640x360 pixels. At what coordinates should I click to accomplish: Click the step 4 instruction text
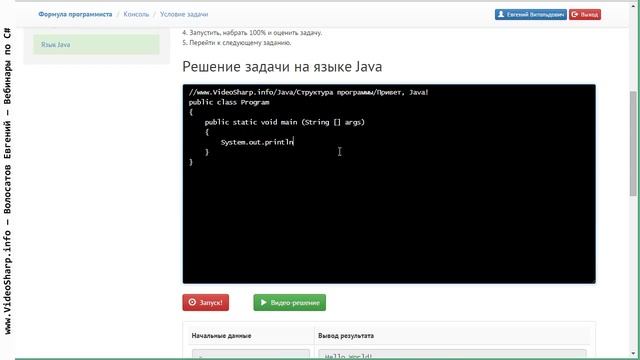pyautogui.click(x=252, y=33)
